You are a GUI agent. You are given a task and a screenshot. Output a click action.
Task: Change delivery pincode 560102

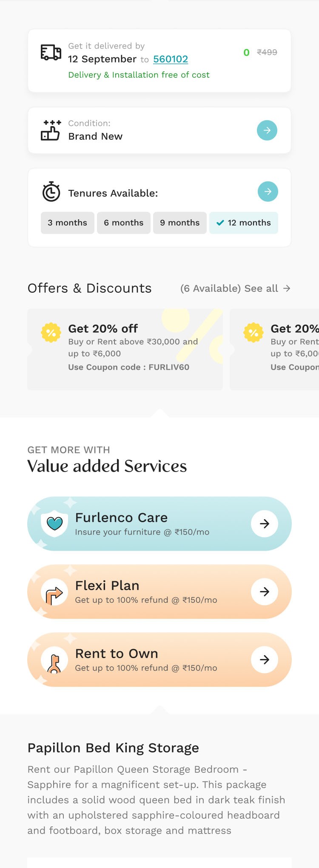(x=170, y=59)
